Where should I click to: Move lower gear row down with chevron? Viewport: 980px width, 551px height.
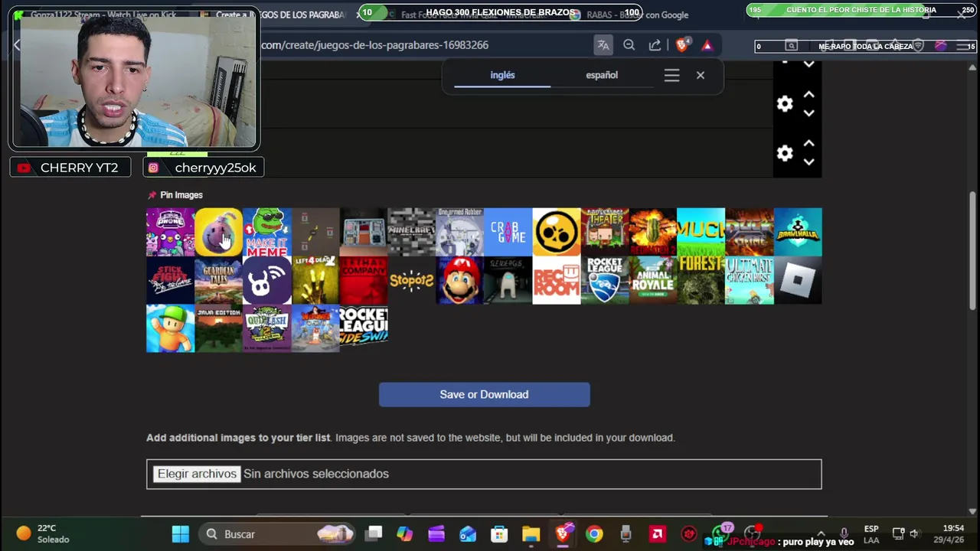pos(808,162)
